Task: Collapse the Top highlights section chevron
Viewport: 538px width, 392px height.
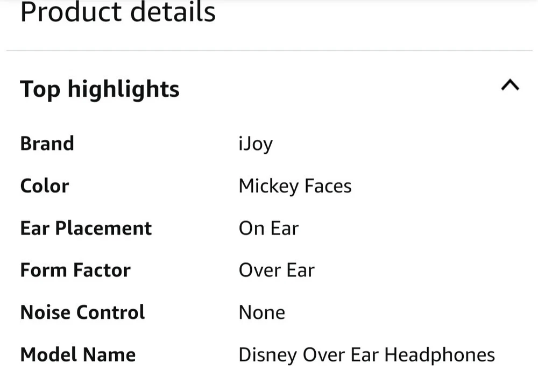Action: [x=509, y=85]
